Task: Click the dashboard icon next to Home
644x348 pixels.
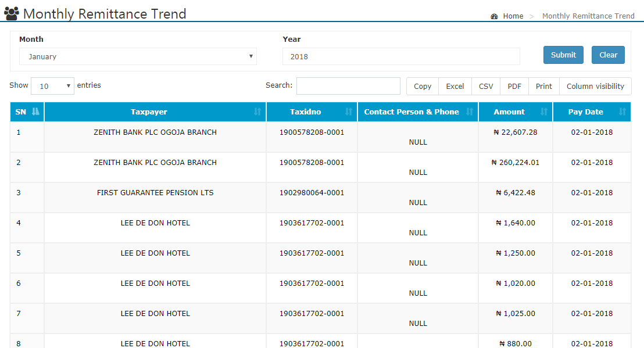Action: (494, 16)
